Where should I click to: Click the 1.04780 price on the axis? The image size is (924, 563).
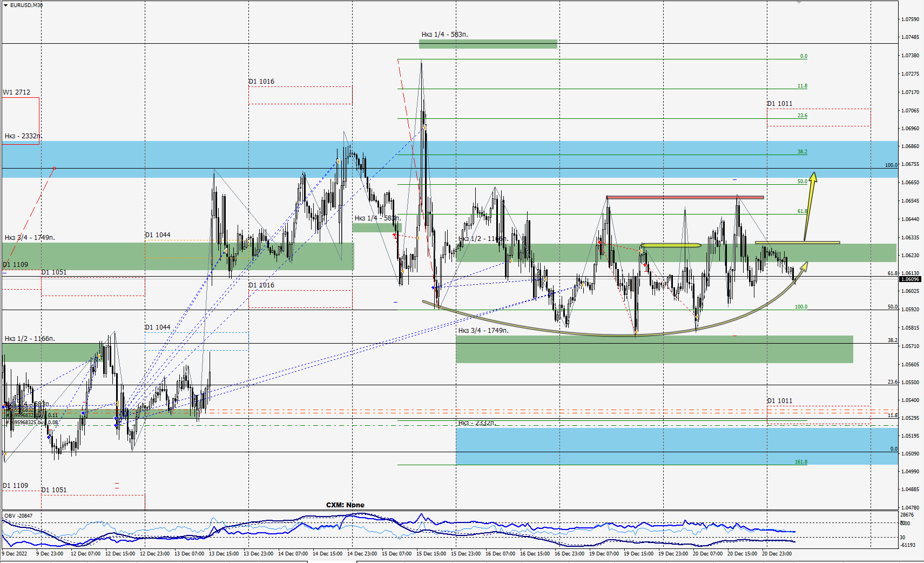(910, 508)
